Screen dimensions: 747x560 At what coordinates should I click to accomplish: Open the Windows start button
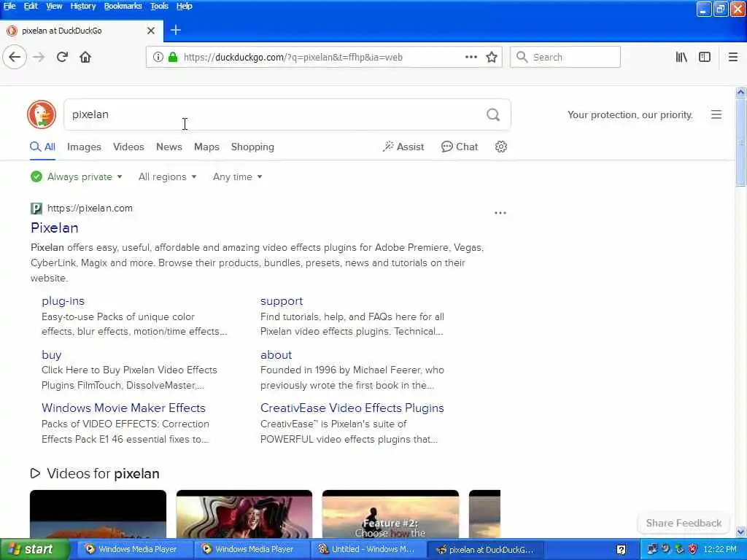point(34,550)
